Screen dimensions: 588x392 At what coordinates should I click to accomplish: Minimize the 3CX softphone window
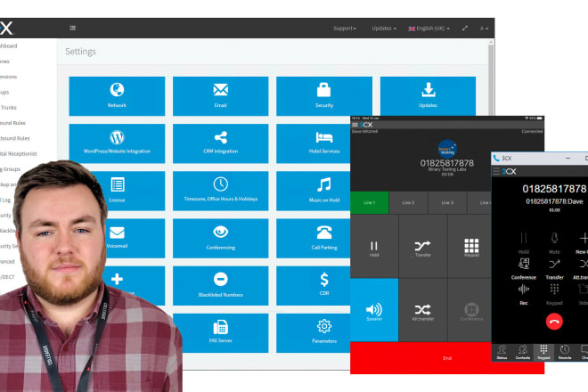pyautogui.click(x=568, y=159)
